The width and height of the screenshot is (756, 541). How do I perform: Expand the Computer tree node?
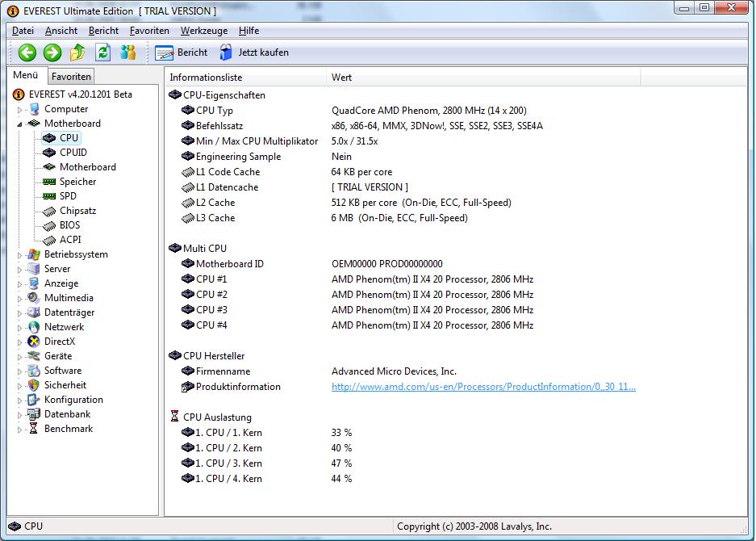[x=20, y=110]
